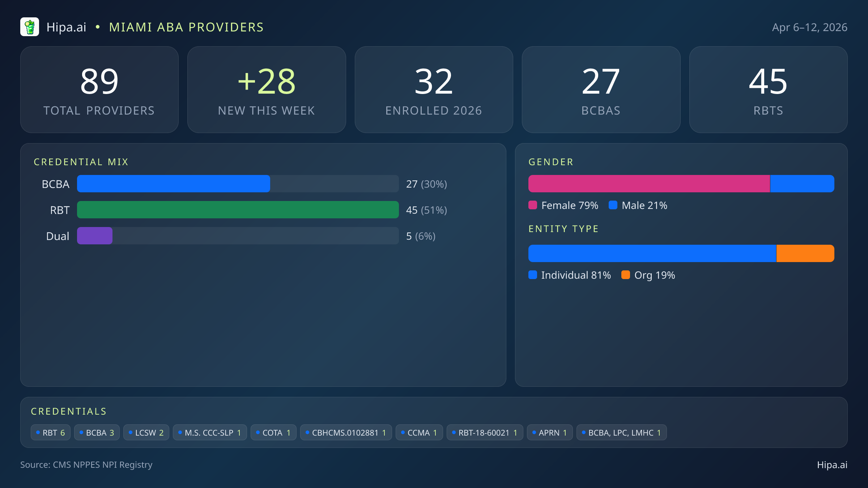Click the pink Female legend swatch
Screen dimensions: 868x488
[x=533, y=205]
